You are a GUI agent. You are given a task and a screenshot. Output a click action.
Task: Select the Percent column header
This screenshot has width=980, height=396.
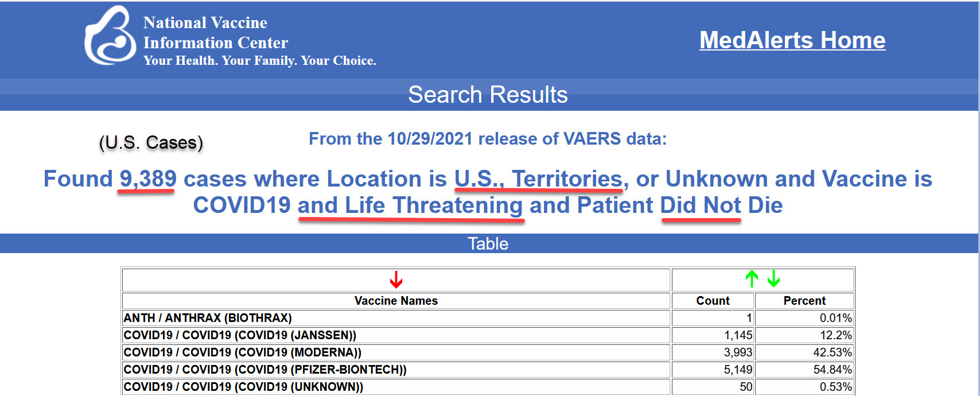pos(804,301)
